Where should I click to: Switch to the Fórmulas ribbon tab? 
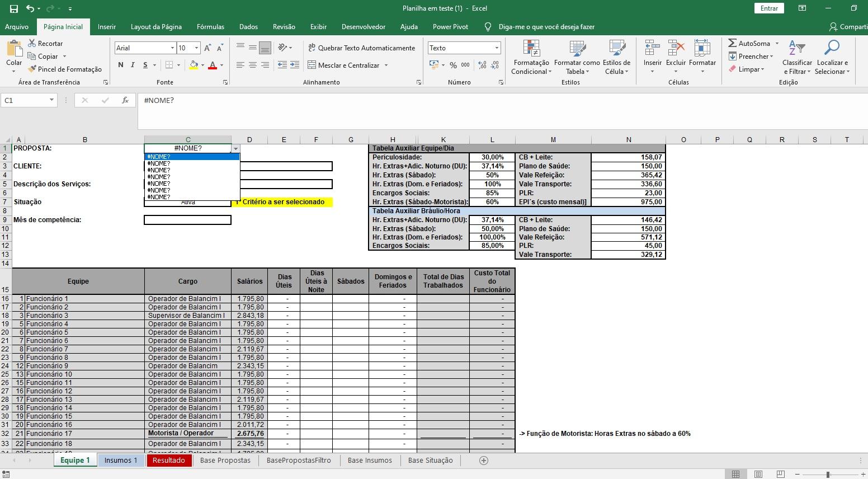click(210, 26)
